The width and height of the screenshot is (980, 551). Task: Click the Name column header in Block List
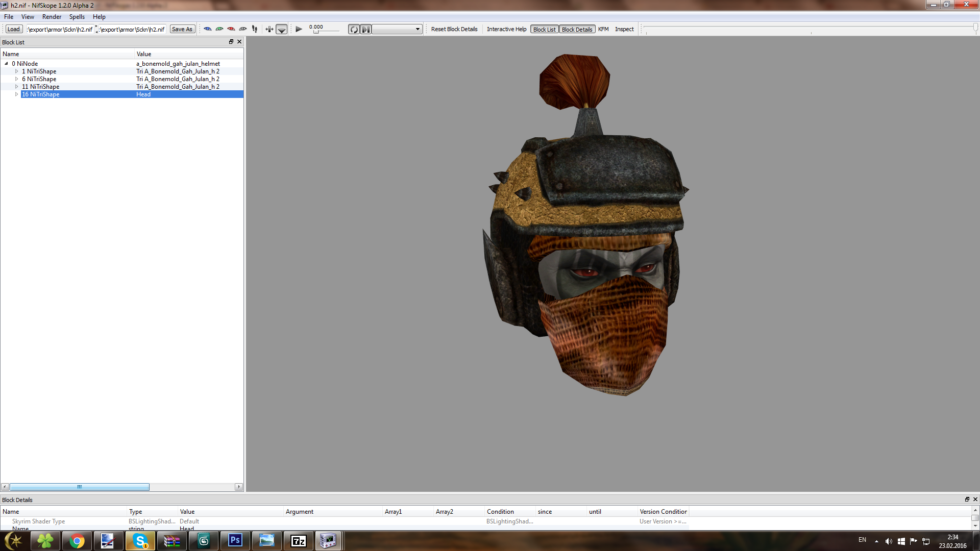point(67,54)
